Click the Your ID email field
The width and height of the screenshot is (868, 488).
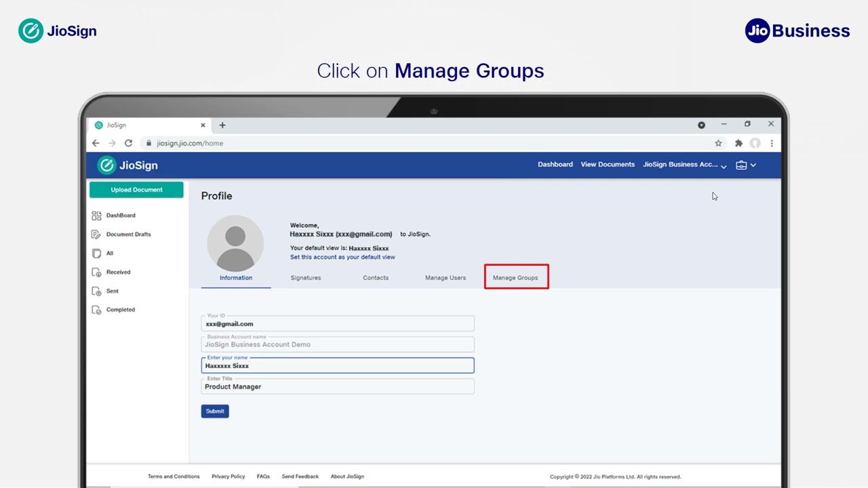pos(338,323)
